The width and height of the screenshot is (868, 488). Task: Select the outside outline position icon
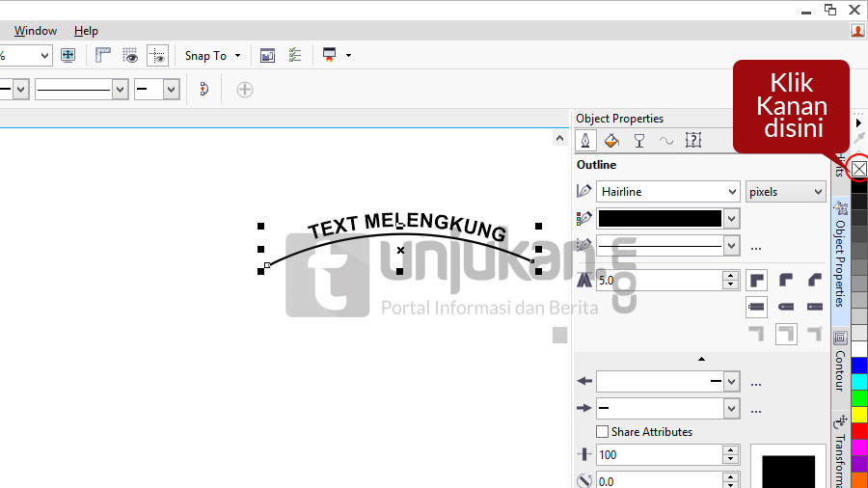coord(757,334)
